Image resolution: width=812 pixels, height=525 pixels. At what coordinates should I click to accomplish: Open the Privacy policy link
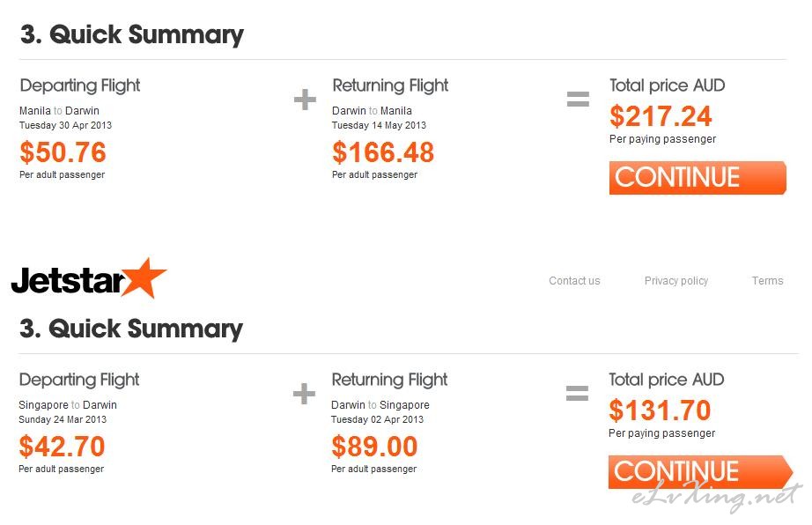point(675,281)
